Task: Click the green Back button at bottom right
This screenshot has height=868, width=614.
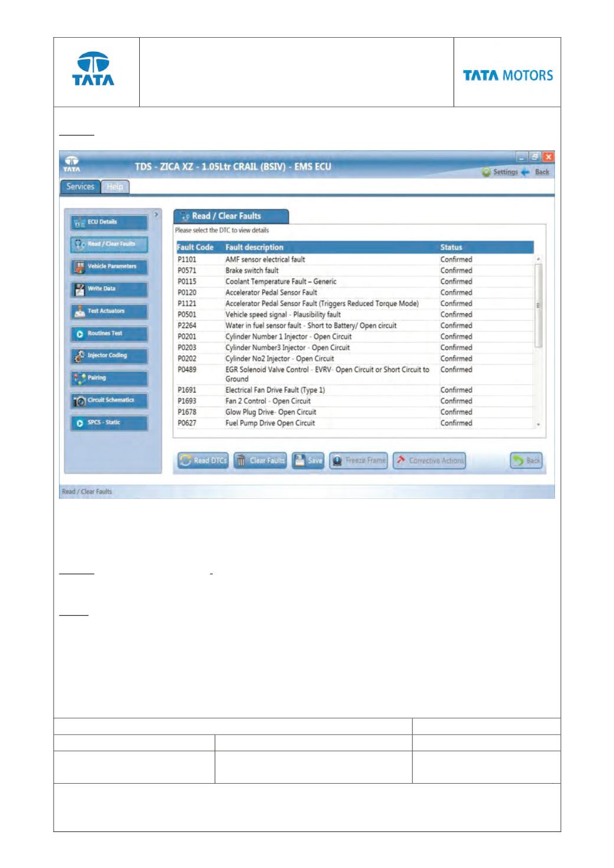Action: coord(526,461)
